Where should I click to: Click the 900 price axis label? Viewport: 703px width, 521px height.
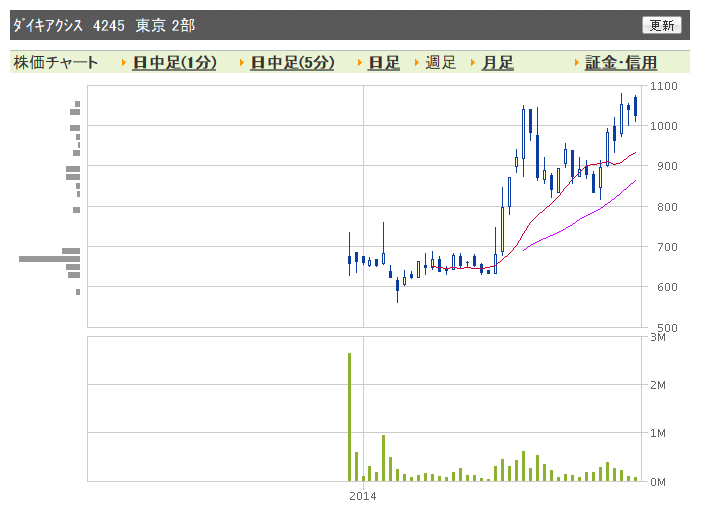[x=667, y=166]
